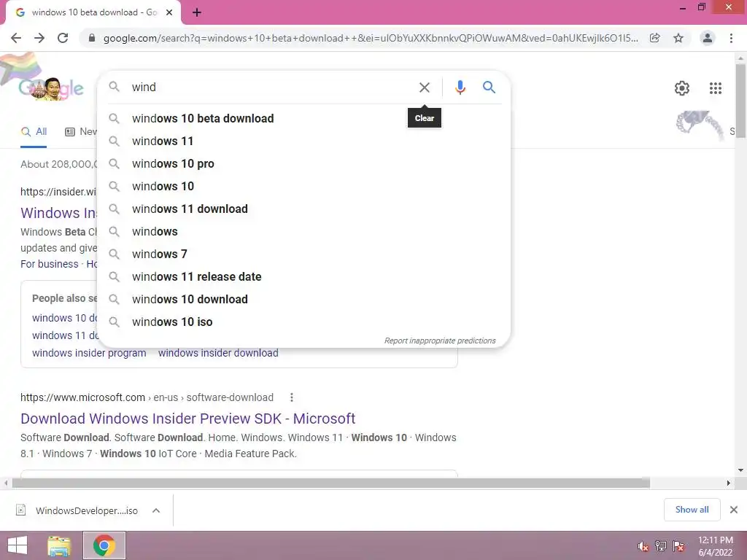
Task: Open the Action Center flag icon
Action: pos(678,546)
